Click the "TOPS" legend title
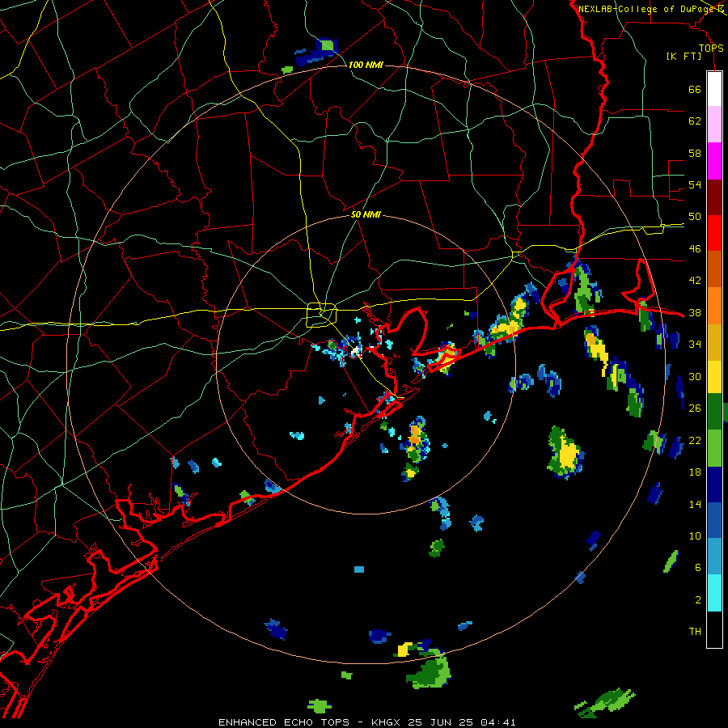 coord(711,49)
